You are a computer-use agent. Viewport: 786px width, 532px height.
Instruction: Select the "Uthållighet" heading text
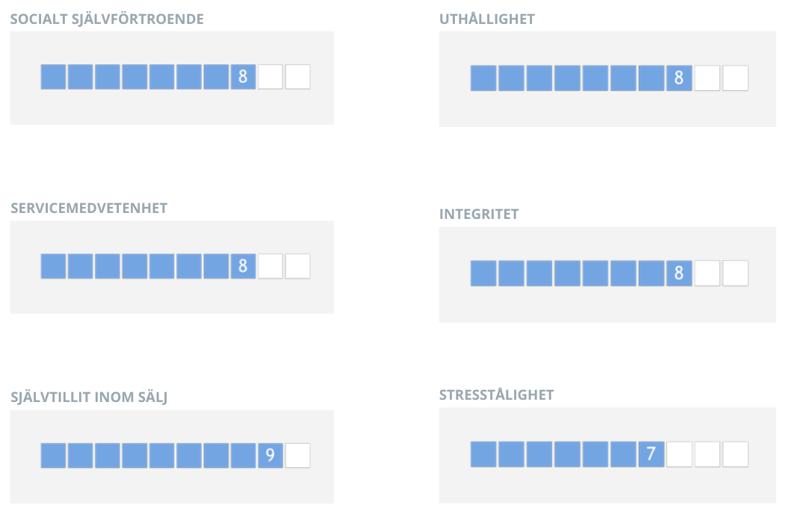pos(487,19)
